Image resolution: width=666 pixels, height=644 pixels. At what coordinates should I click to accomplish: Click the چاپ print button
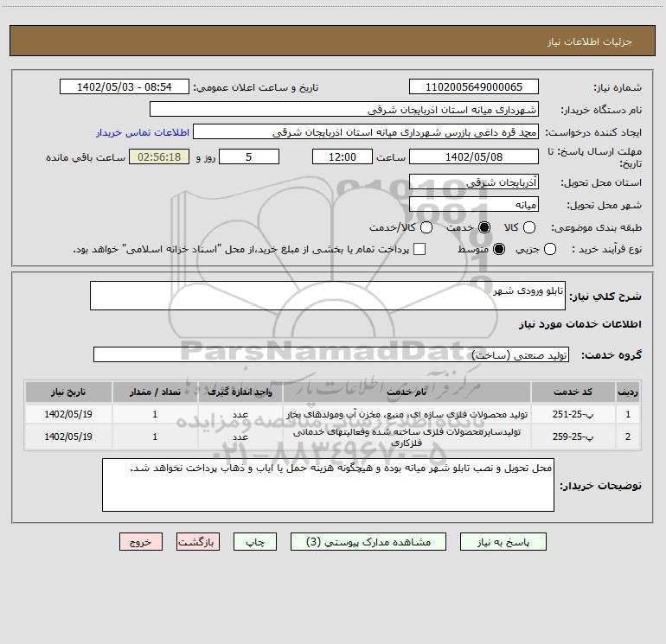tap(255, 542)
